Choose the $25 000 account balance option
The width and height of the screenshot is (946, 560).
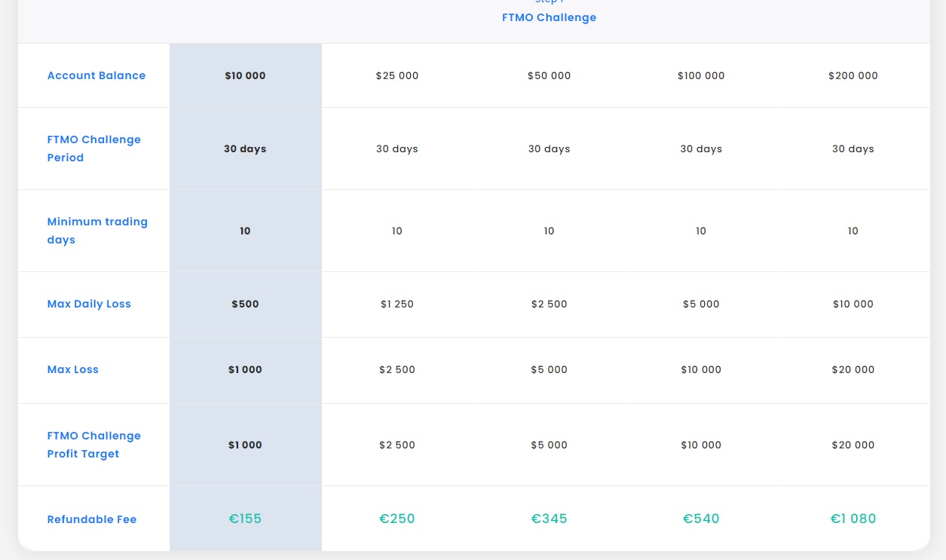click(x=397, y=75)
